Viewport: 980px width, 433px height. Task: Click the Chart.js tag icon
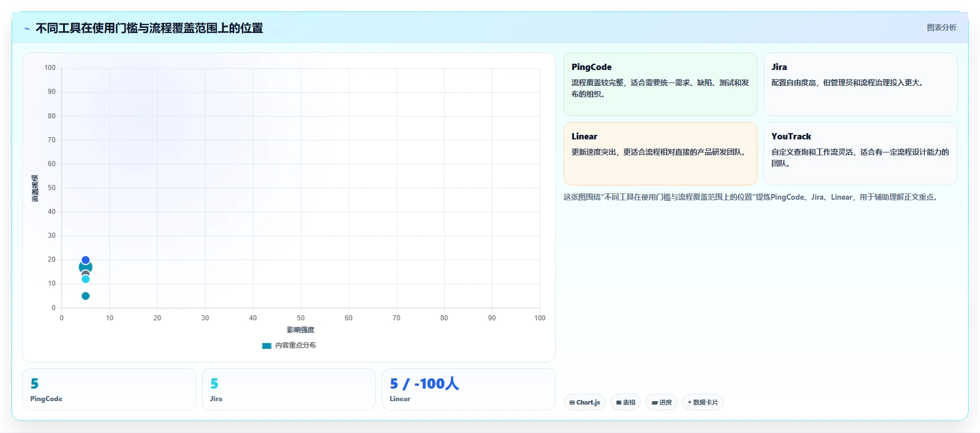(572, 402)
